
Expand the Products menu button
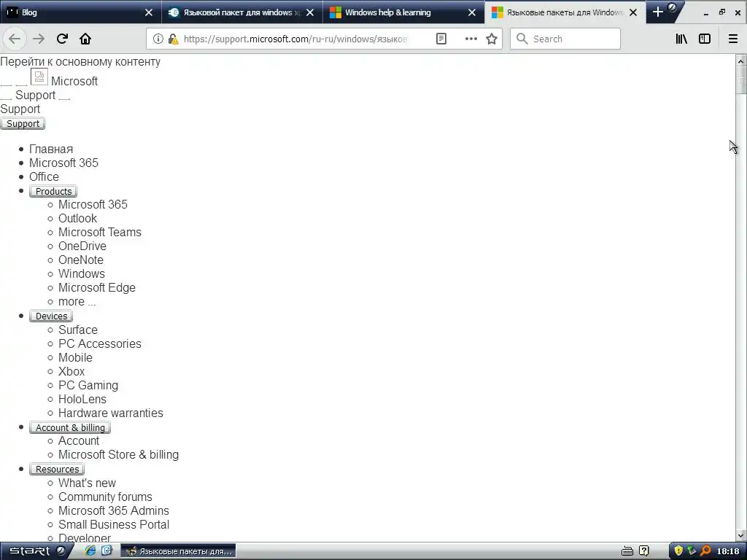(x=53, y=192)
